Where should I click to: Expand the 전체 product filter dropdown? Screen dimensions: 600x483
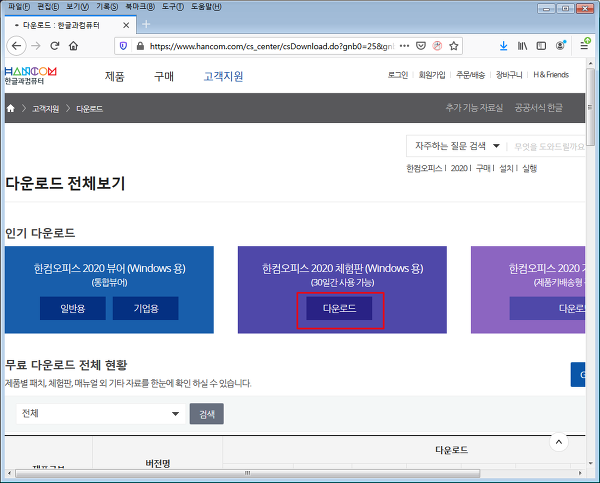pos(101,414)
